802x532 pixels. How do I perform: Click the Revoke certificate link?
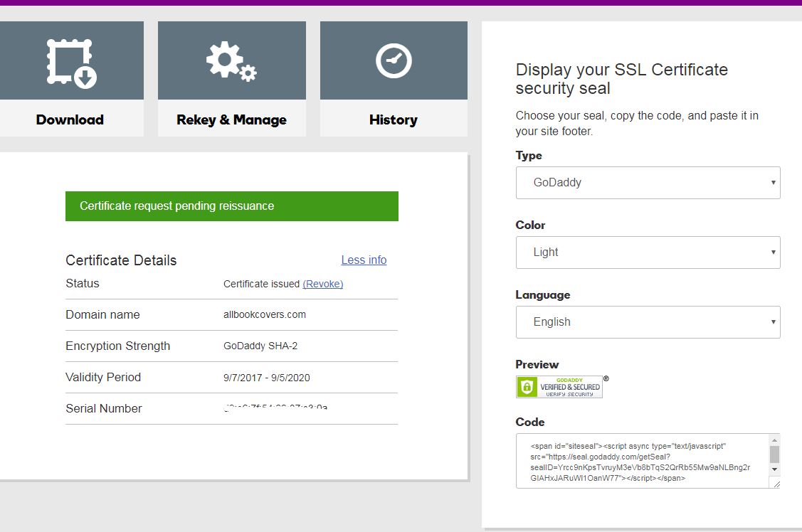click(323, 284)
